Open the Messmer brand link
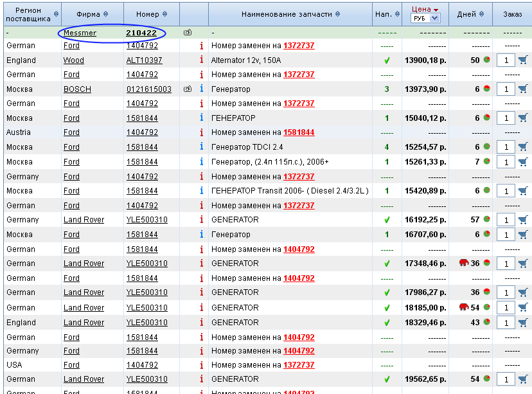This screenshot has width=532, height=394. coord(80,33)
